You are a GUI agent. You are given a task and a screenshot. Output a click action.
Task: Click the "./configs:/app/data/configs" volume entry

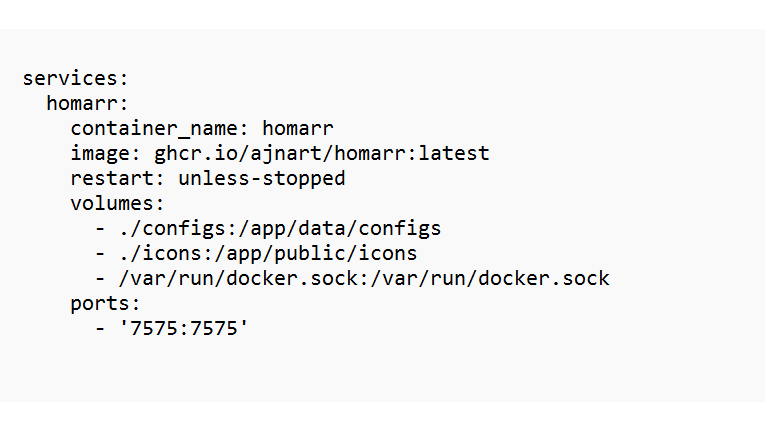click(280, 228)
